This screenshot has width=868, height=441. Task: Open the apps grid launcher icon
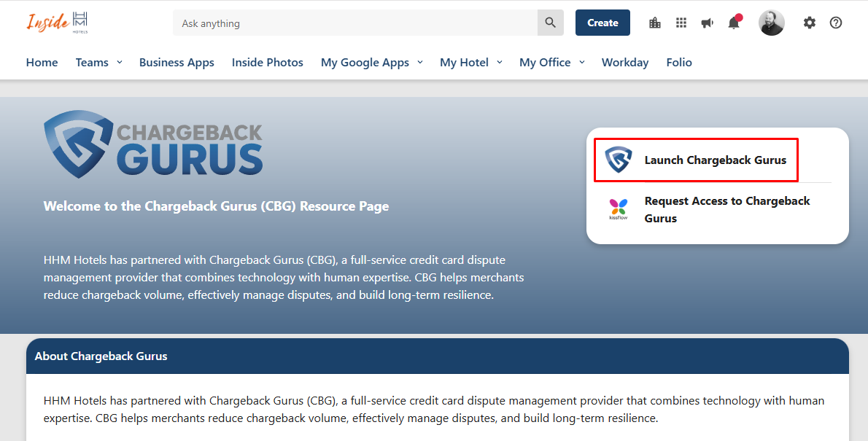[x=681, y=23]
